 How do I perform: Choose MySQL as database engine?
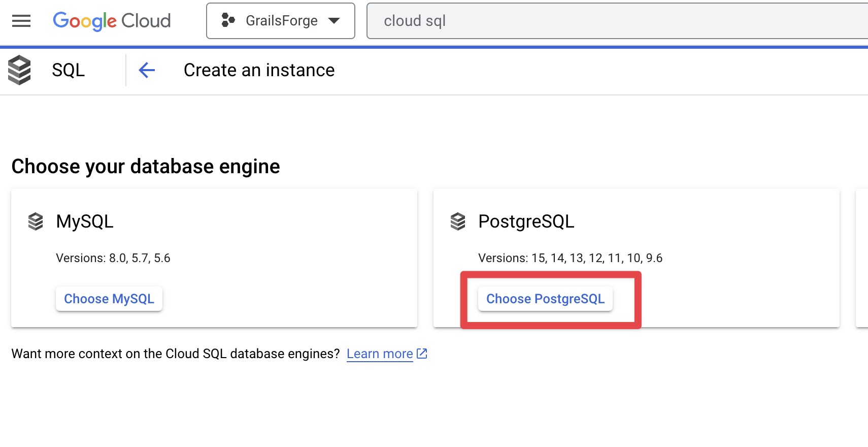[109, 299]
